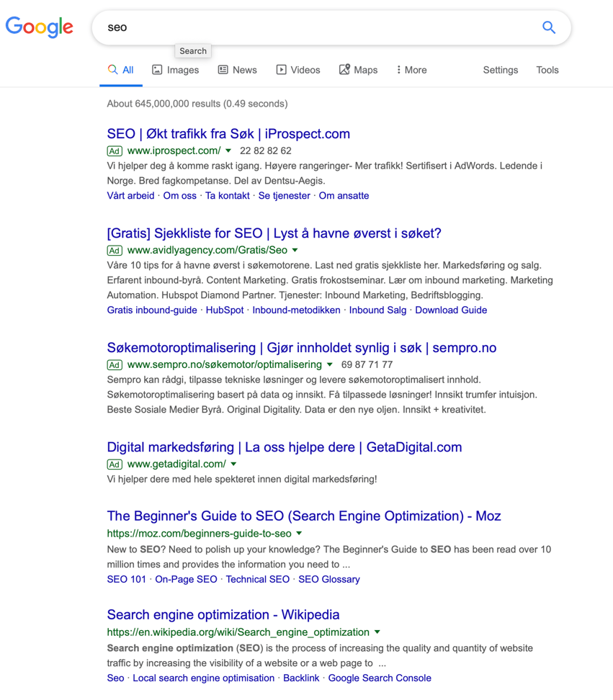Click the Google logo
This screenshot has height=700, width=613.
pos(40,27)
